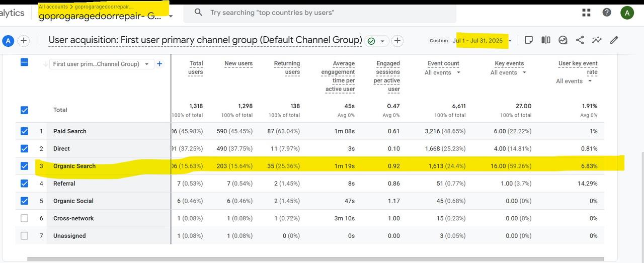
Task: Open User key event rate All events dropdown
Action: pos(575,81)
